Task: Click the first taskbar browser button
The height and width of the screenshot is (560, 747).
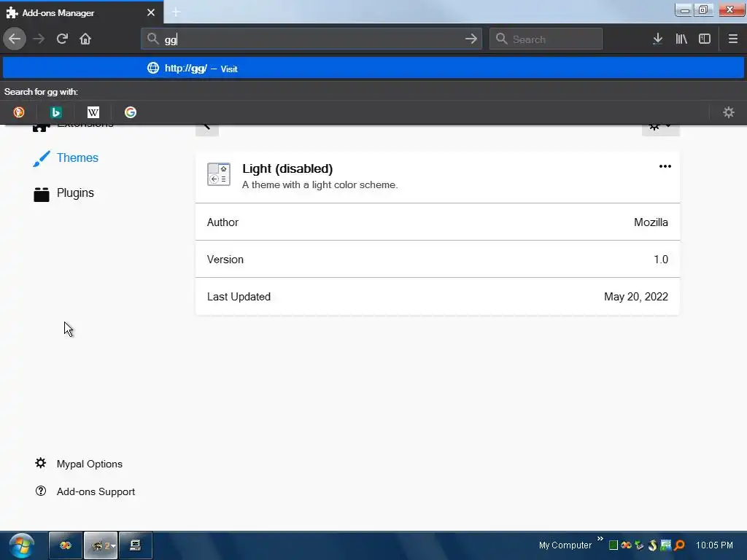Action: click(x=66, y=545)
